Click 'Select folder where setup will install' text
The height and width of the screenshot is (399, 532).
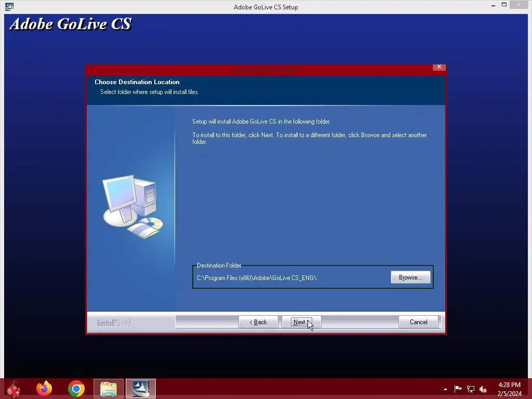[149, 92]
